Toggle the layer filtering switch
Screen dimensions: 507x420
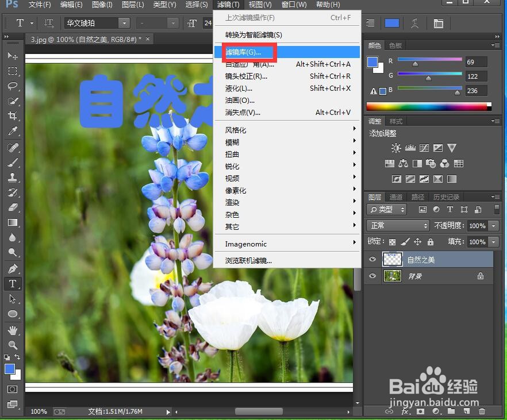[497, 209]
